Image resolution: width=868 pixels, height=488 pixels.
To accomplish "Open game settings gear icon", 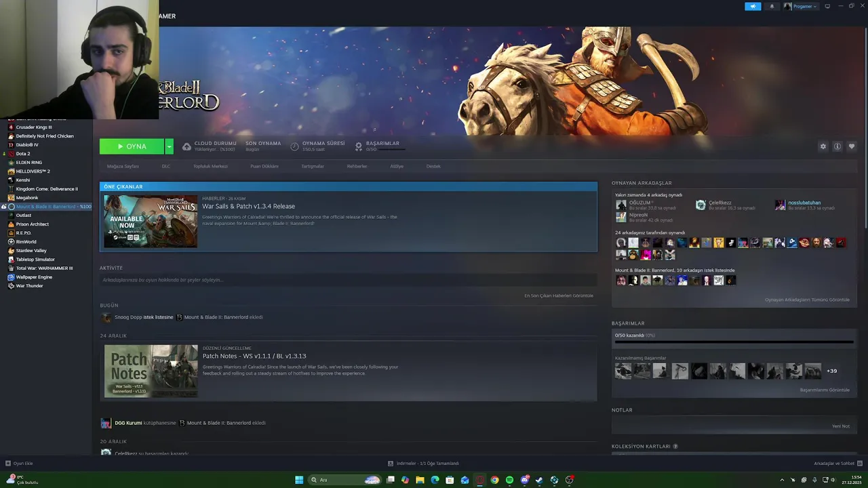I will (823, 146).
